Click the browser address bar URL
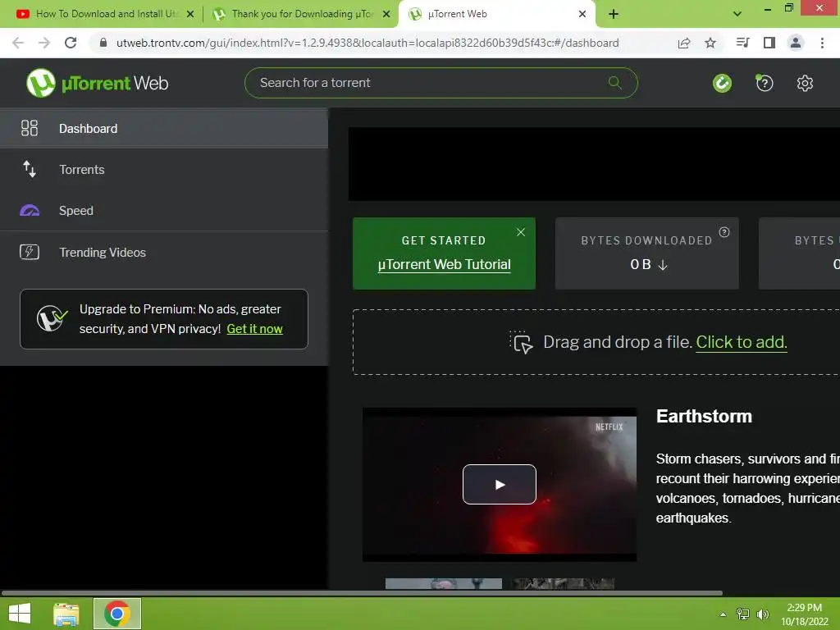Viewport: 840px width, 630px height. (367, 43)
